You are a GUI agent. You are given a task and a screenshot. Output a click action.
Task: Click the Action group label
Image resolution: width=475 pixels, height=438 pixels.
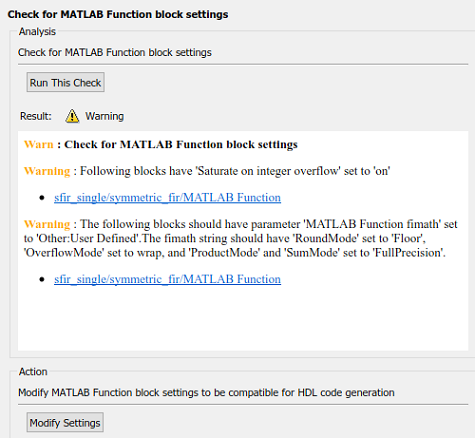33,372
